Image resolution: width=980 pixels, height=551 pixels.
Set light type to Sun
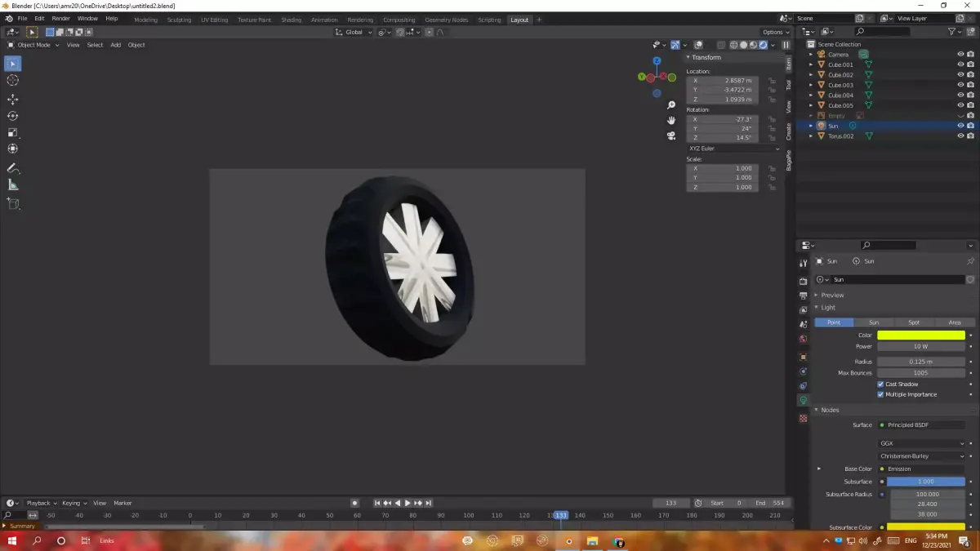874,322
